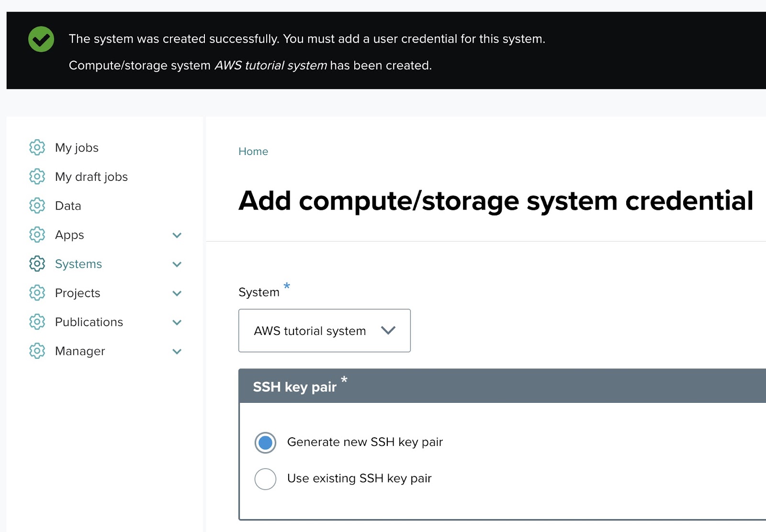
Task: Click the gear icon next to My draft jobs
Action: (x=37, y=177)
